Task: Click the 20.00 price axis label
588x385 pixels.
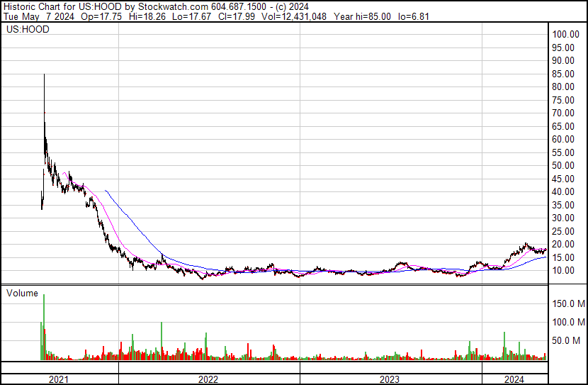Action: 563,245
